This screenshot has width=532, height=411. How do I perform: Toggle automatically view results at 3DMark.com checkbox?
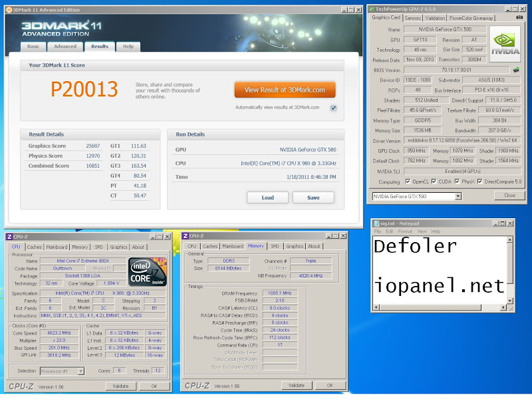tap(333, 108)
